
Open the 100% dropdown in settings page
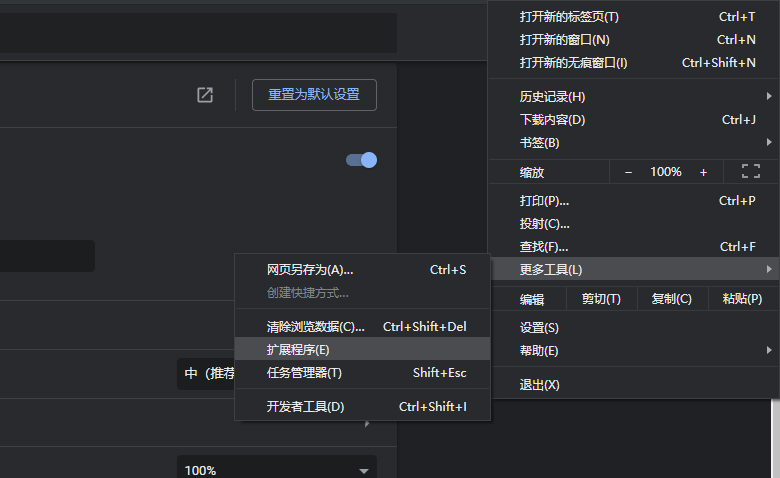click(x=277, y=469)
